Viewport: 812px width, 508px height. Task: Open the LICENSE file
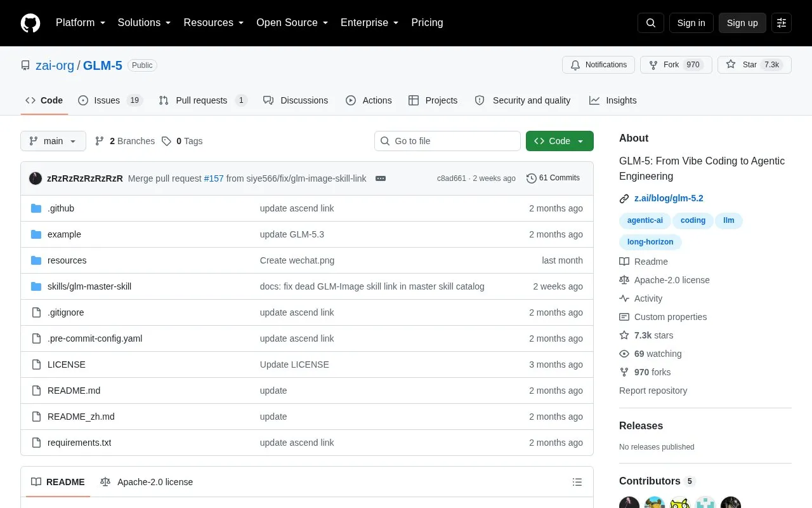67,364
